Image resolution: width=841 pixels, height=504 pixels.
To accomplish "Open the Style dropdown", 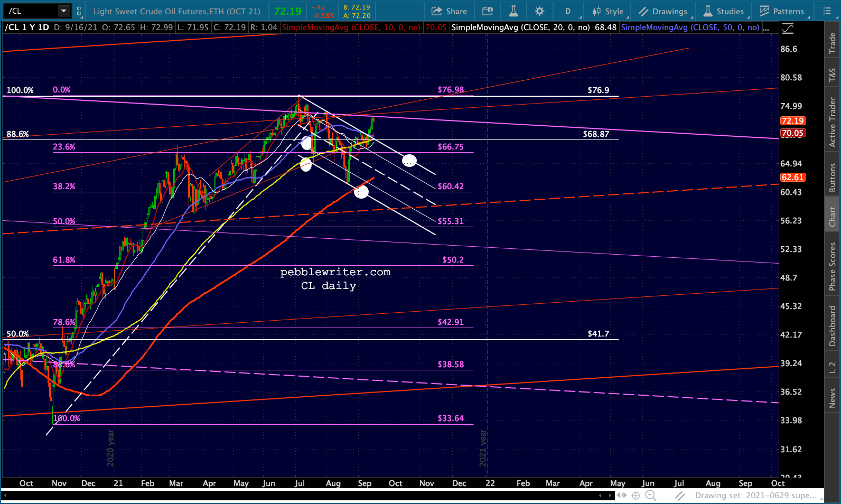I will [608, 11].
